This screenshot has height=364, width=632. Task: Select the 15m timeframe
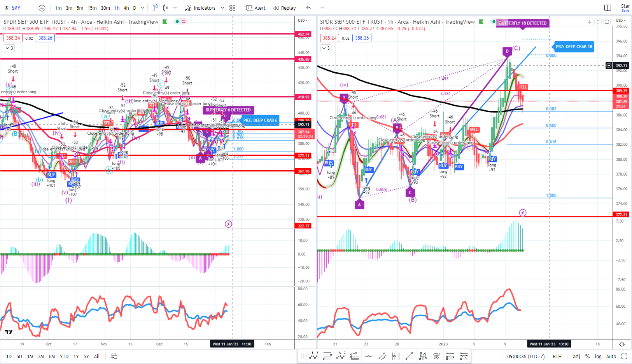click(x=92, y=8)
